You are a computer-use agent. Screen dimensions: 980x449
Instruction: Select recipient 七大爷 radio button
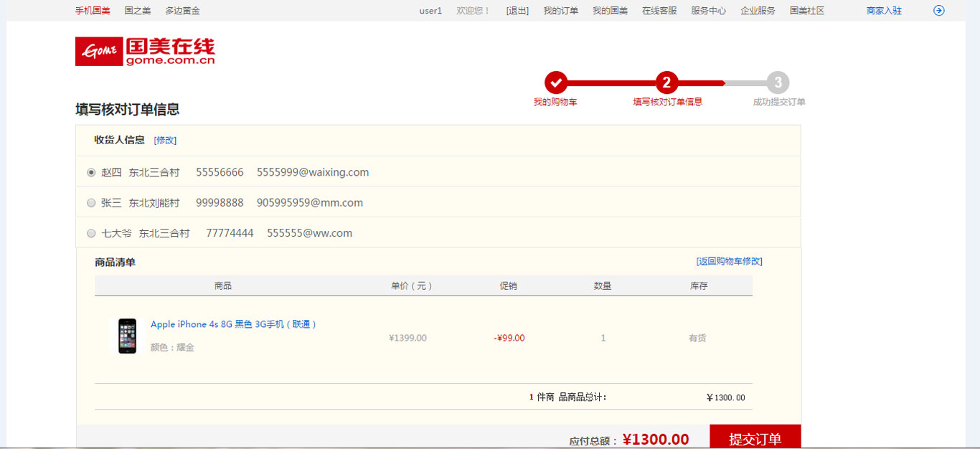[91, 233]
